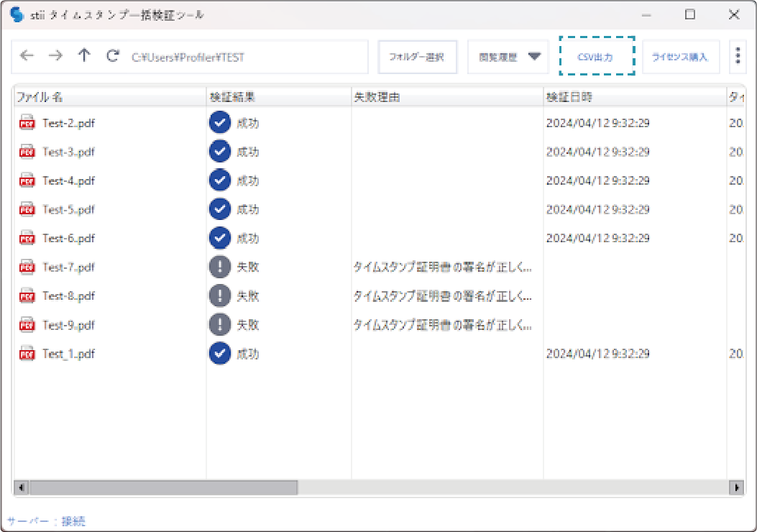The image size is (757, 532).
Task: Click the folder path input field
Action: pos(244,57)
